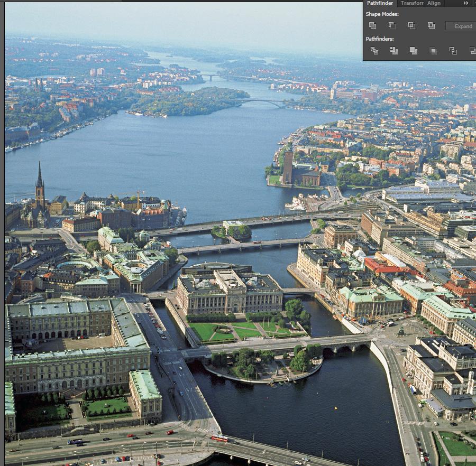Apply the Trim pathfinder
476x466 pixels.
pos(393,51)
